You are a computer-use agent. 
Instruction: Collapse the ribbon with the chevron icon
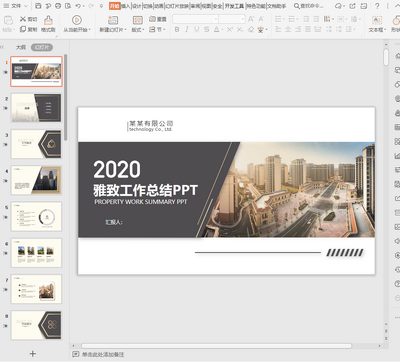coord(397,6)
